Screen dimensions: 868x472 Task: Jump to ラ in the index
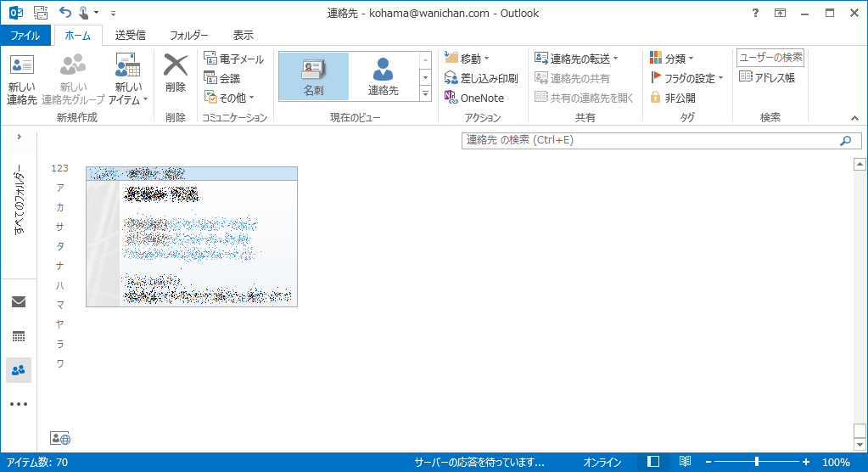coord(59,344)
